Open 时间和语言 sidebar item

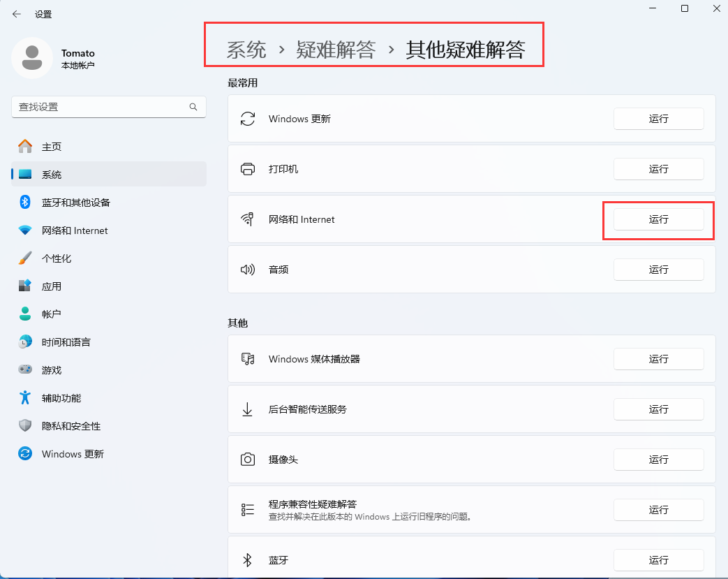(x=66, y=342)
